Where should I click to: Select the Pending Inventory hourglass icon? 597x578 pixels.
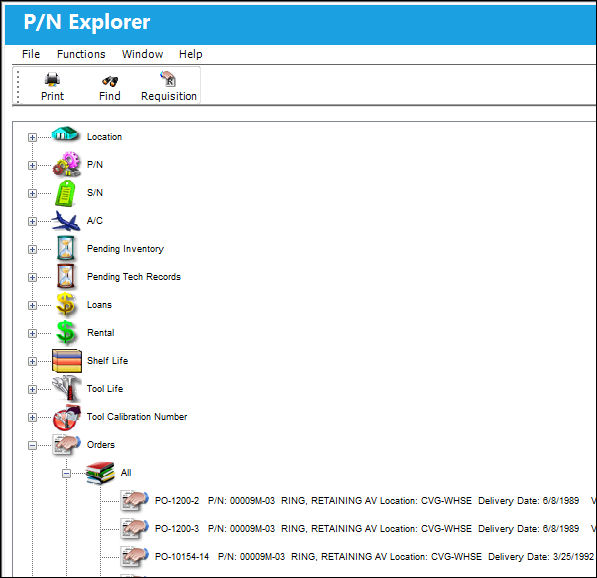click(x=66, y=248)
